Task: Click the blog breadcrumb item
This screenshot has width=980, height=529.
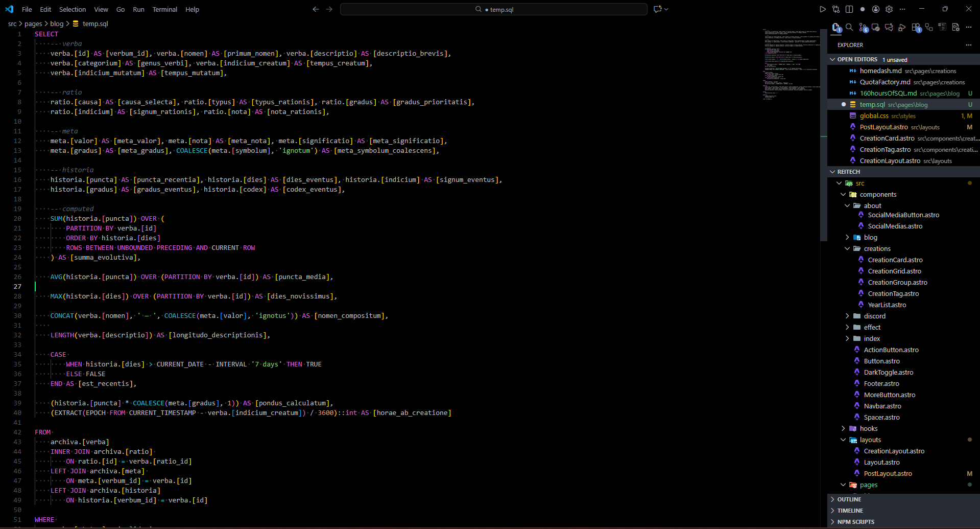Action: [57, 24]
